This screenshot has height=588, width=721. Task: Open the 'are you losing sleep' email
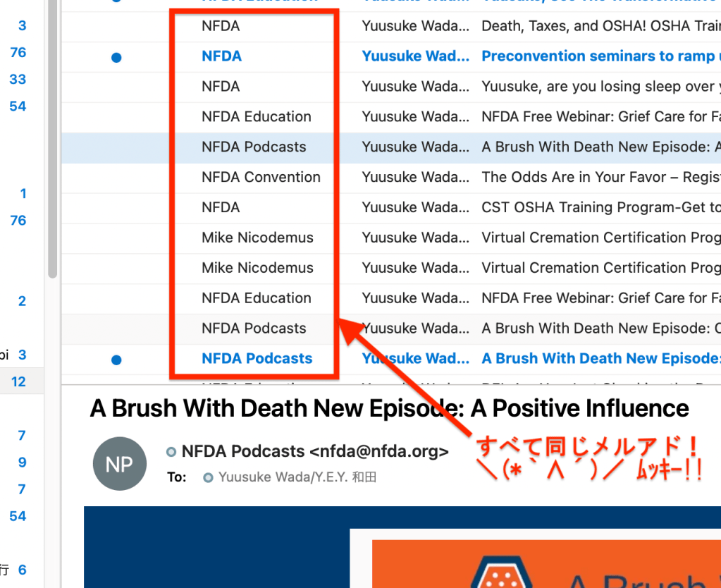(x=599, y=87)
